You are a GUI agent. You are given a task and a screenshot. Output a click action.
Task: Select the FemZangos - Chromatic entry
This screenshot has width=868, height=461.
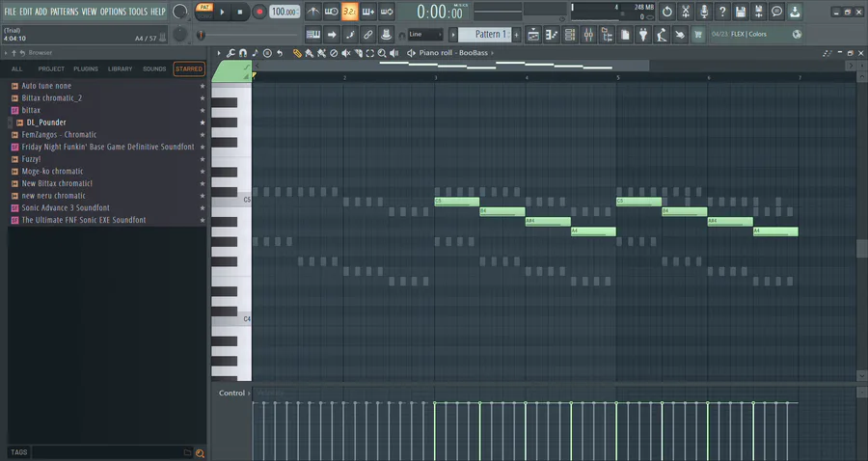coord(59,134)
